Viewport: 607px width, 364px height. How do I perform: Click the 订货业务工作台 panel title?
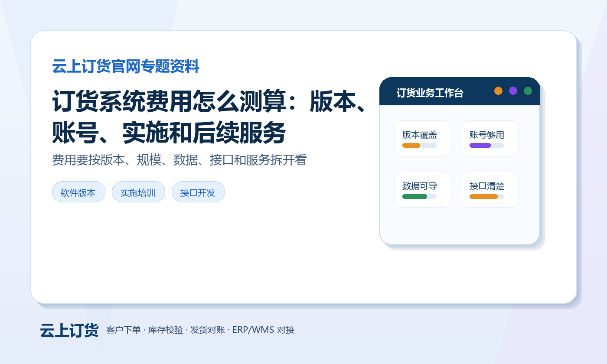coord(430,93)
